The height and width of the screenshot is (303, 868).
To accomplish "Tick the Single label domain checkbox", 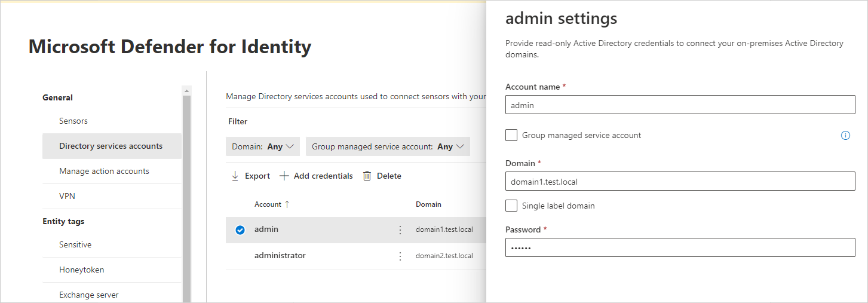I will [x=511, y=206].
